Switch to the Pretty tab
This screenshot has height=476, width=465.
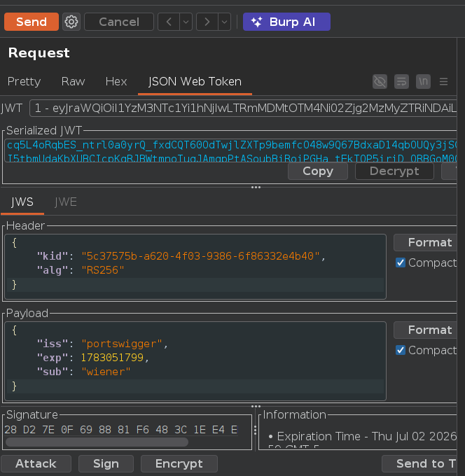tap(24, 81)
